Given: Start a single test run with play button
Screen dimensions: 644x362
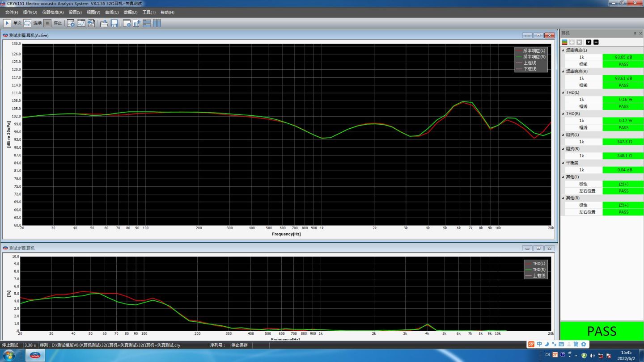Looking at the screenshot, I should pos(7,23).
